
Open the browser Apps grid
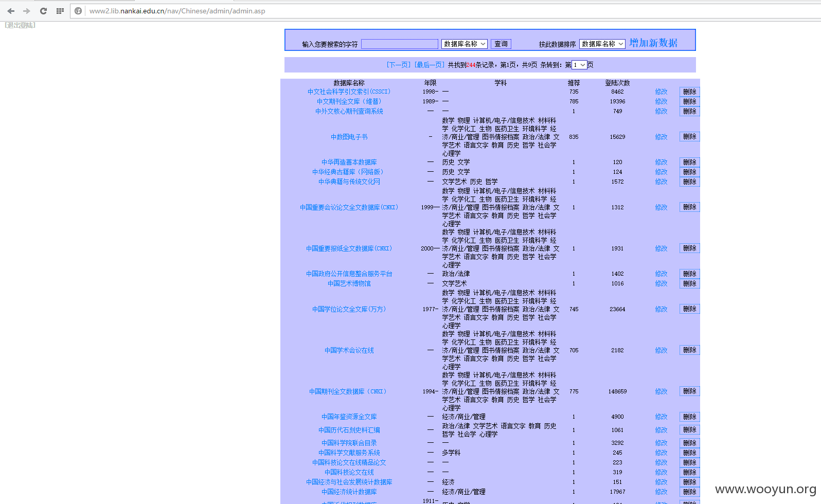60,11
